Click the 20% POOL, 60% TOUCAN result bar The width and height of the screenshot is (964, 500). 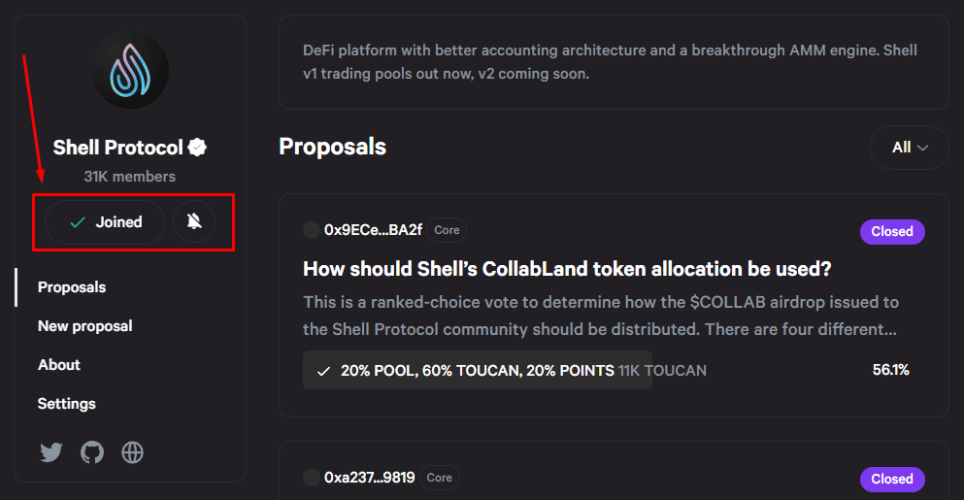click(606, 370)
